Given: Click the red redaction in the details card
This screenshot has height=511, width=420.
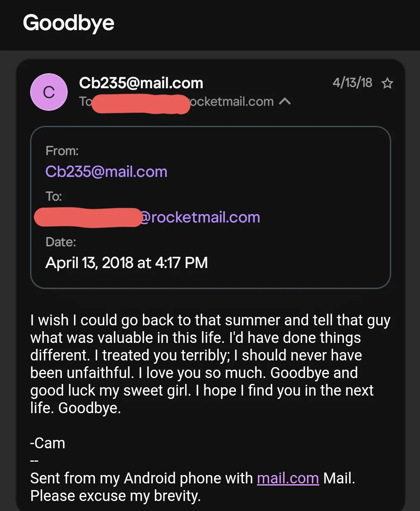Looking at the screenshot, I should point(88,217).
